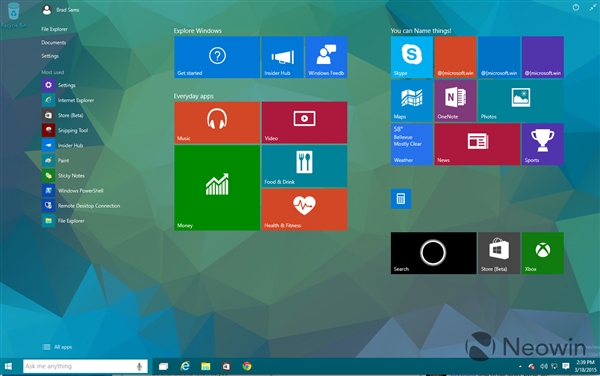This screenshot has width=600, height=376.
Task: Open the Money tile
Action: 217,188
